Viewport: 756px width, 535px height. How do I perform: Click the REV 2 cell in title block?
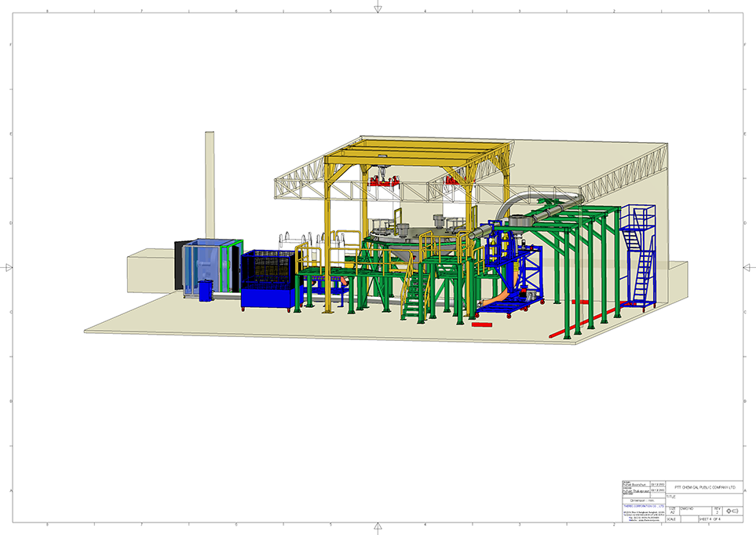718,511
